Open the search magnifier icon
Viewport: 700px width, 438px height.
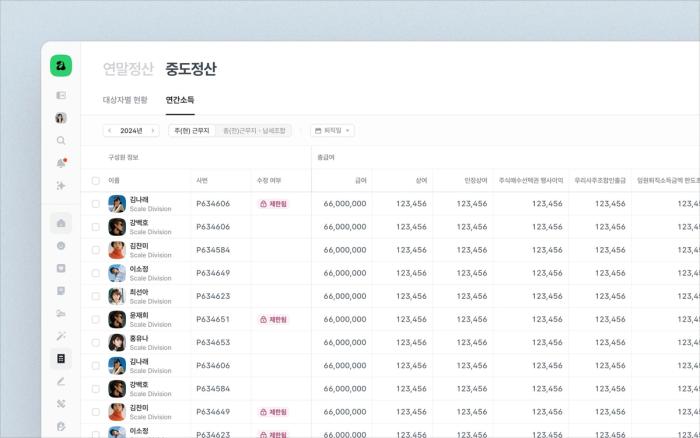61,141
